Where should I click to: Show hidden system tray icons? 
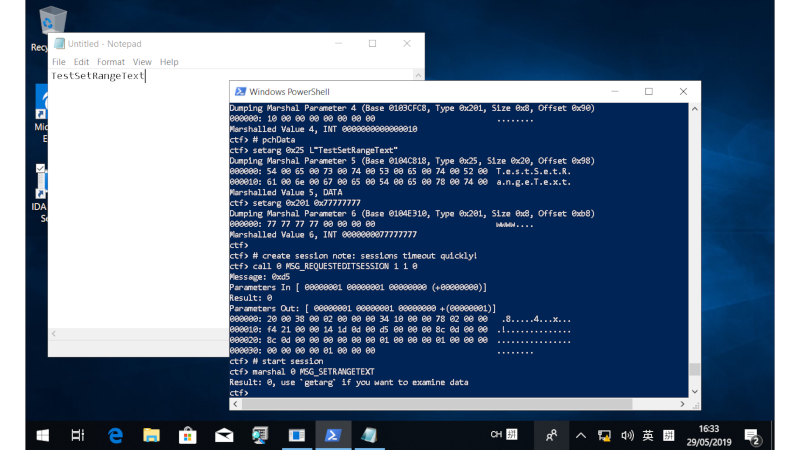581,435
